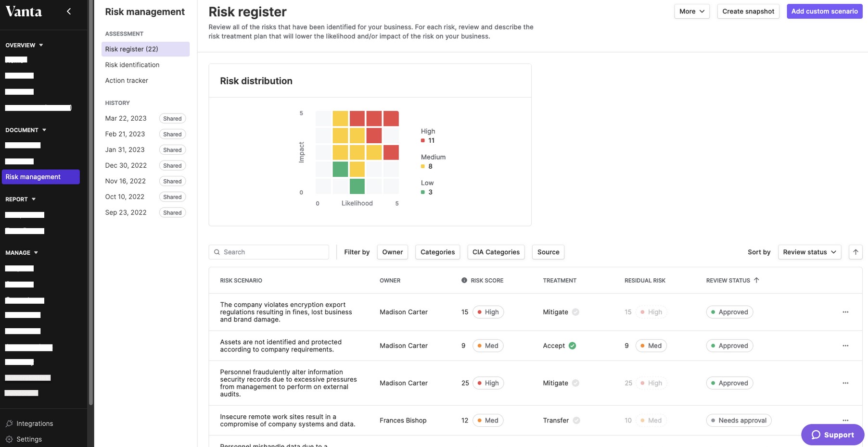
Task: Click the Risk Score info icon
Action: (x=464, y=280)
